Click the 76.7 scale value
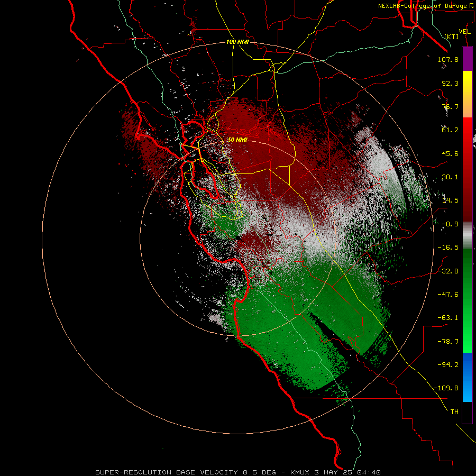This screenshot has width=476, height=476. [450, 106]
